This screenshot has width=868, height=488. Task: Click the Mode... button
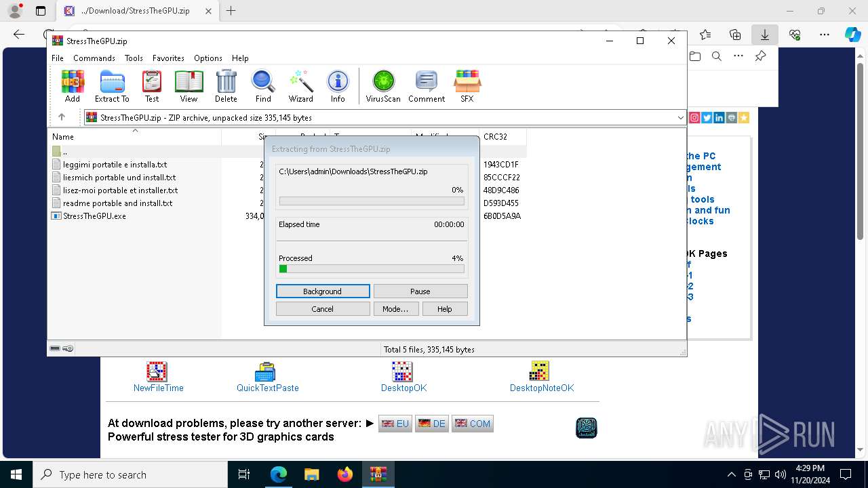(395, 309)
